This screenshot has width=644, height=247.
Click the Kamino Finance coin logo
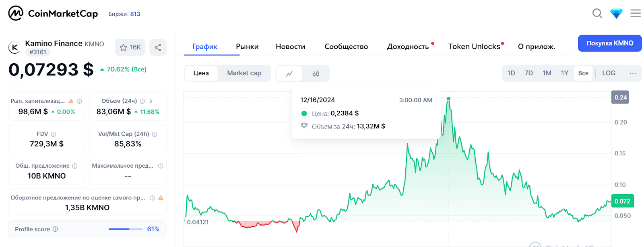pos(15,48)
